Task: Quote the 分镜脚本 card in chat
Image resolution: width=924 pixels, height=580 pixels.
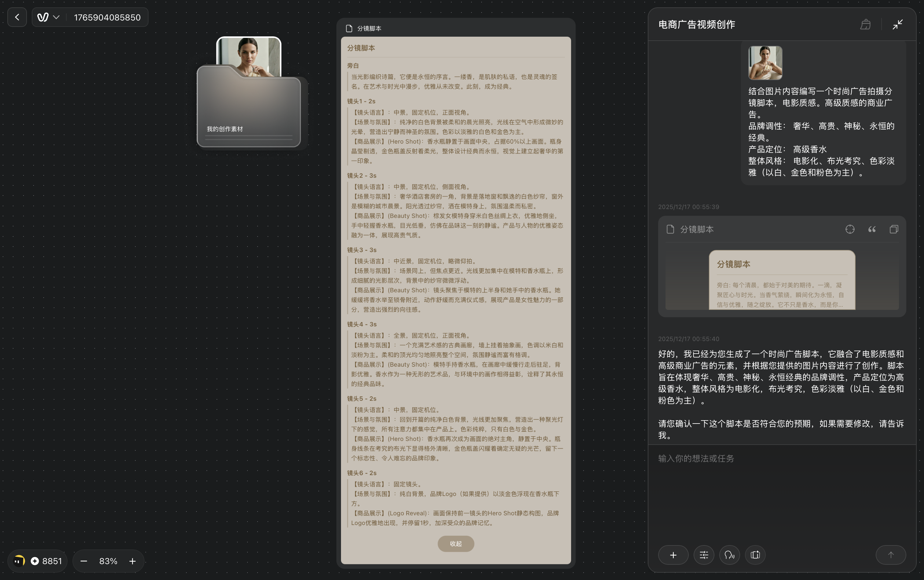Action: click(872, 229)
